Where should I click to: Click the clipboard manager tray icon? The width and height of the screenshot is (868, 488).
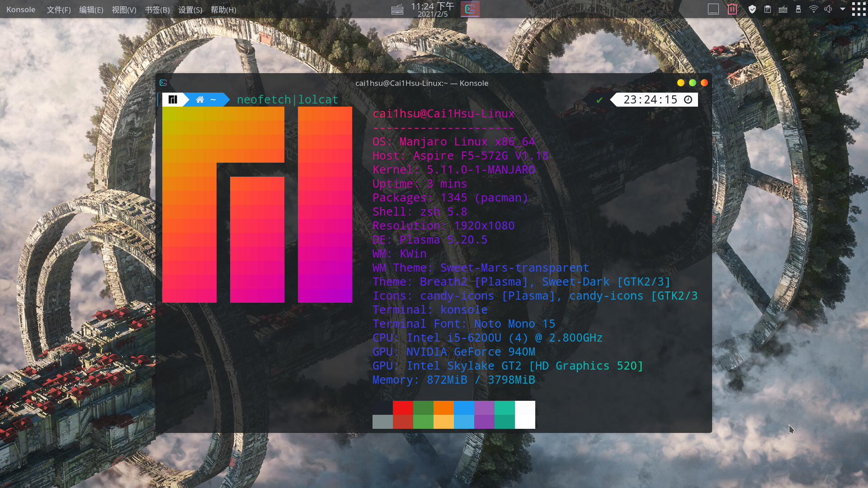point(768,9)
